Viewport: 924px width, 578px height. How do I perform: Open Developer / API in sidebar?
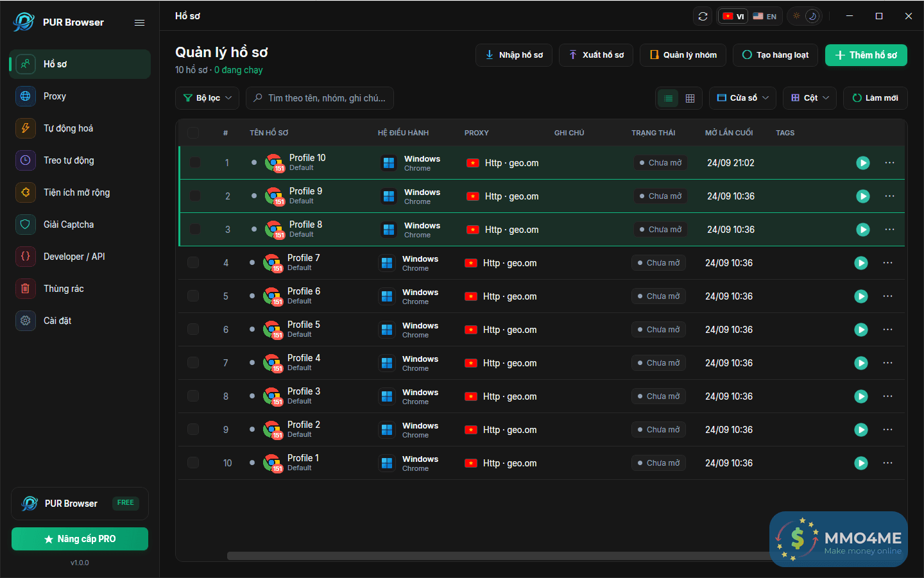pyautogui.click(x=80, y=257)
